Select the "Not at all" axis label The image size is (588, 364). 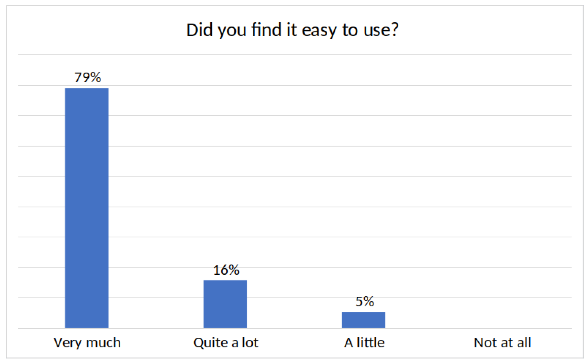502,343
